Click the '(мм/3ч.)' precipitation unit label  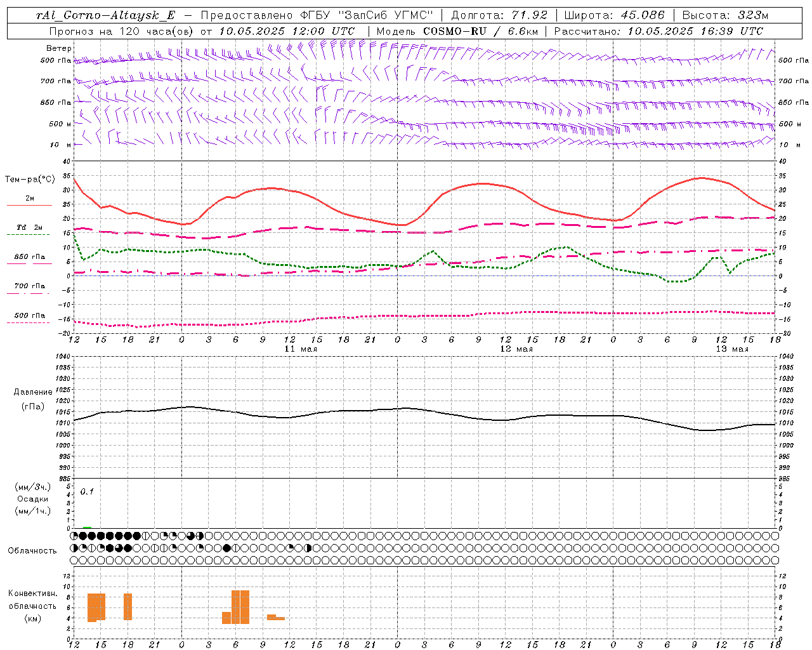click(x=33, y=487)
